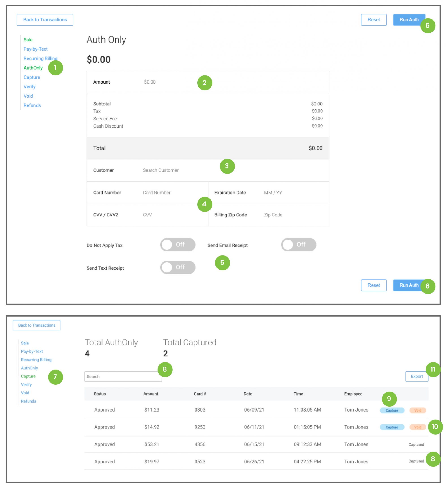Capture the $11.23 approved transaction
The height and width of the screenshot is (493, 448).
(392, 410)
